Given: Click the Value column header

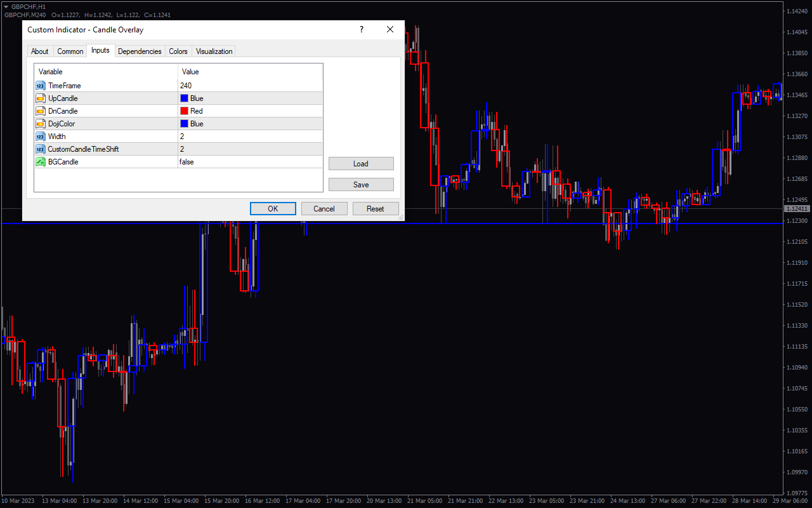Looking at the screenshot, I should click(251, 72).
